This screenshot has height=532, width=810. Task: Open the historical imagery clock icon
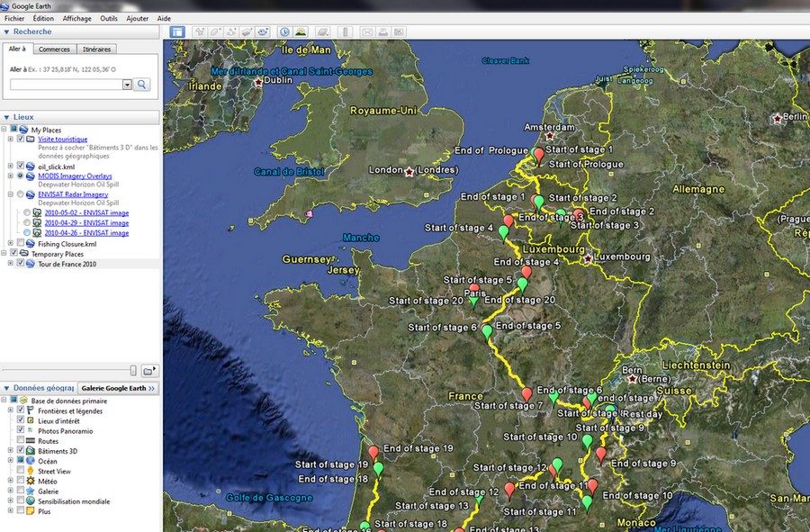tap(284, 32)
